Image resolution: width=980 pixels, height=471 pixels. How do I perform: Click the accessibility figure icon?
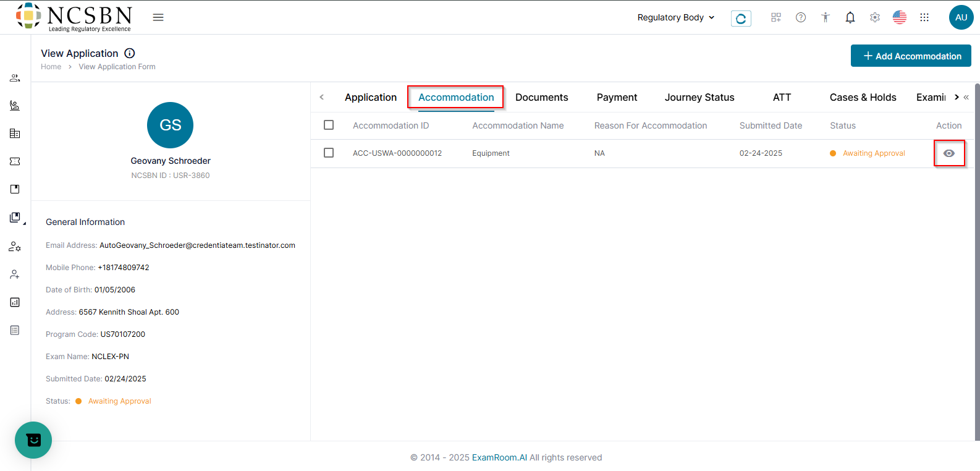[x=826, y=17]
